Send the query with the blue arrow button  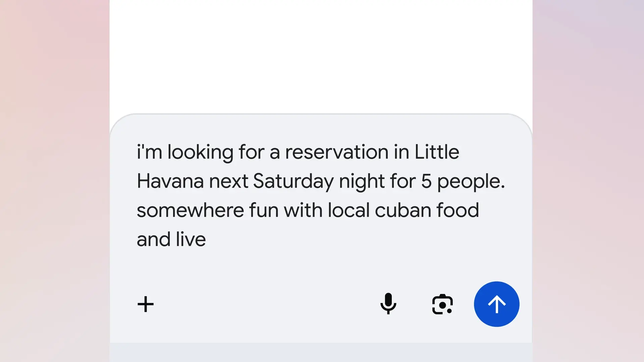[496, 304]
